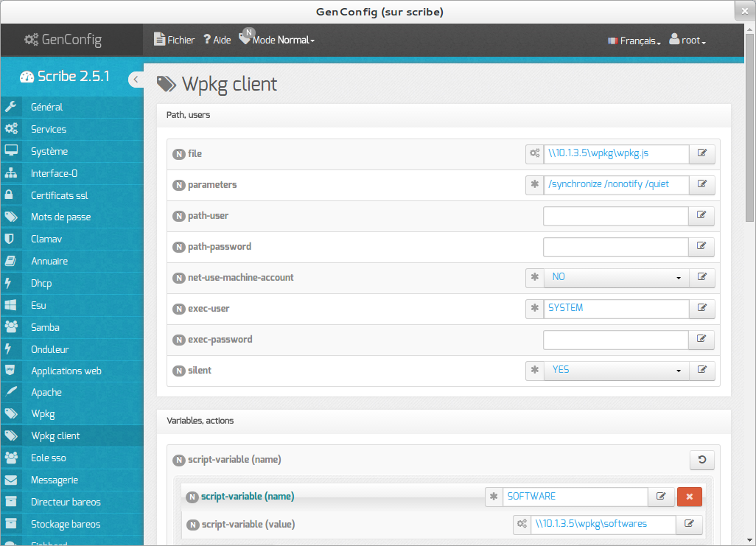Select the Wpkg client sidebar entry
The image size is (756, 546).
[x=72, y=435]
